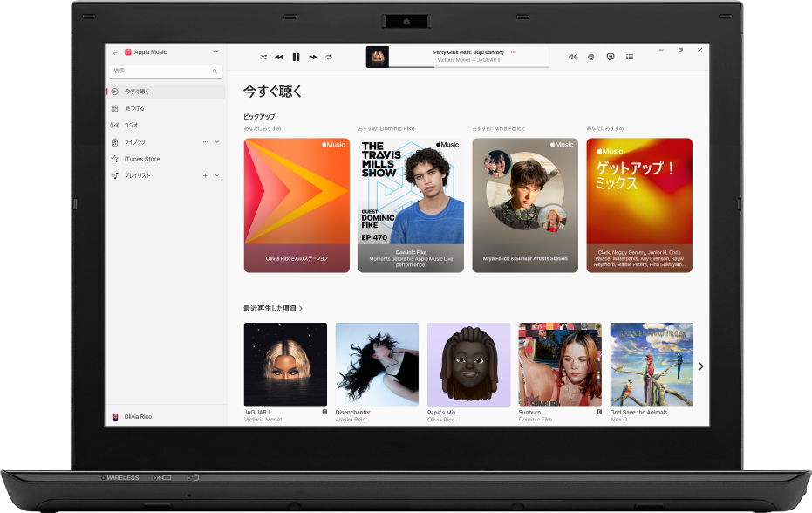Pause the currently playing song
This screenshot has width=812, height=513.
[x=297, y=56]
